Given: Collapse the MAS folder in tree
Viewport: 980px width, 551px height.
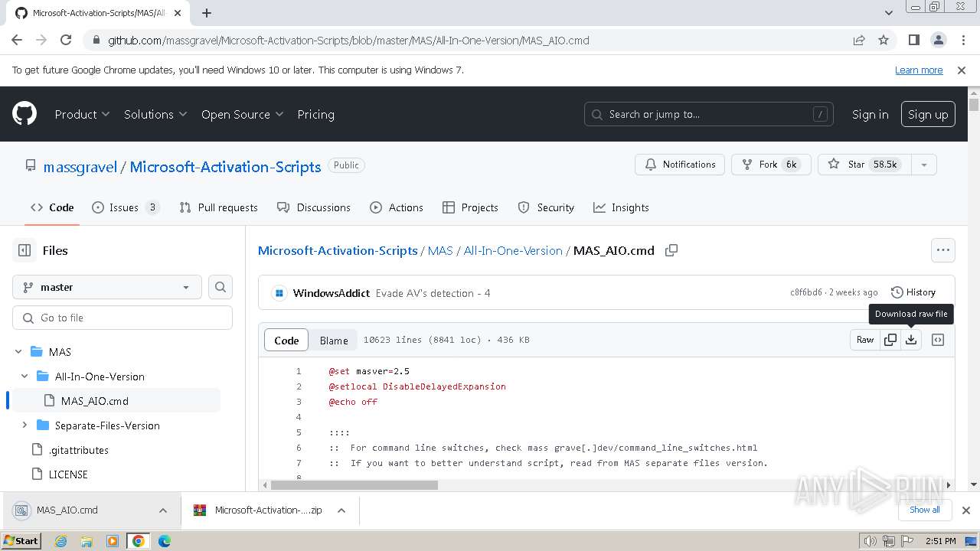Looking at the screenshot, I should [x=18, y=352].
